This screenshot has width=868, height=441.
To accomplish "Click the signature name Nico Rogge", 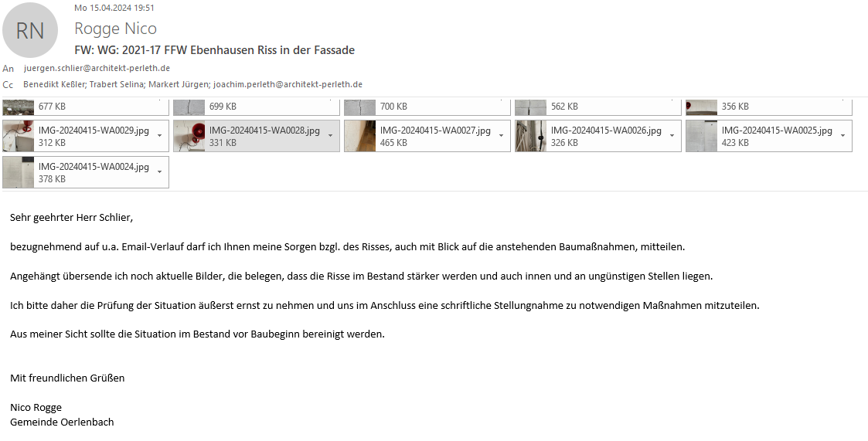I will (36, 408).
